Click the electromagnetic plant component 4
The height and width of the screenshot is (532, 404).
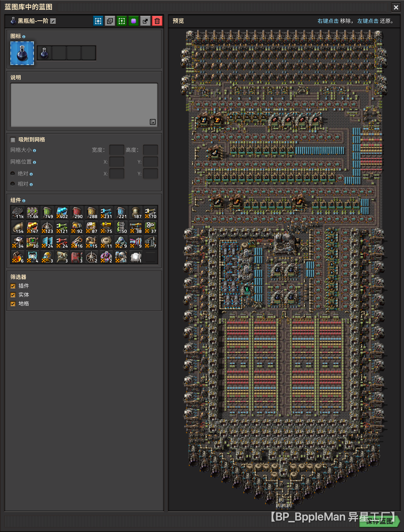pyautogui.click(x=33, y=257)
